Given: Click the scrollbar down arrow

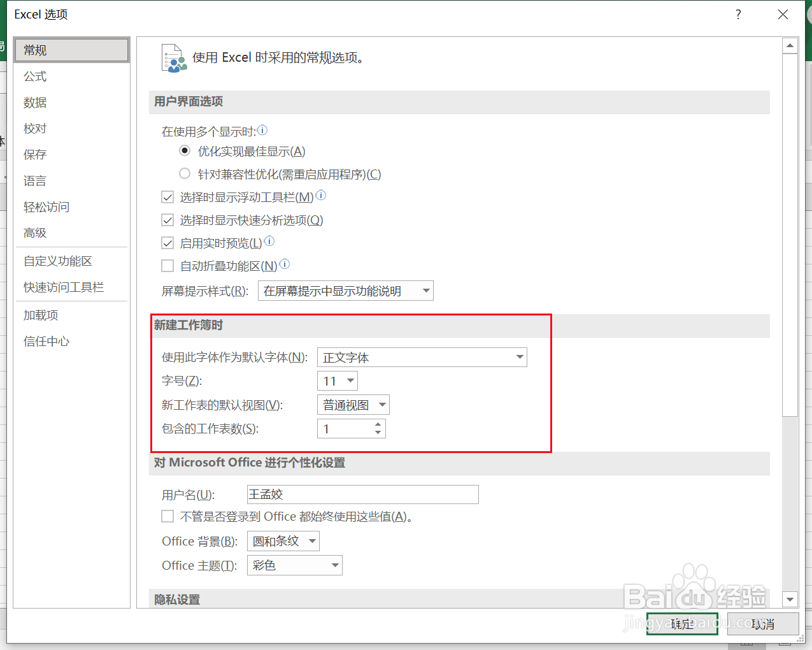Looking at the screenshot, I should (790, 598).
